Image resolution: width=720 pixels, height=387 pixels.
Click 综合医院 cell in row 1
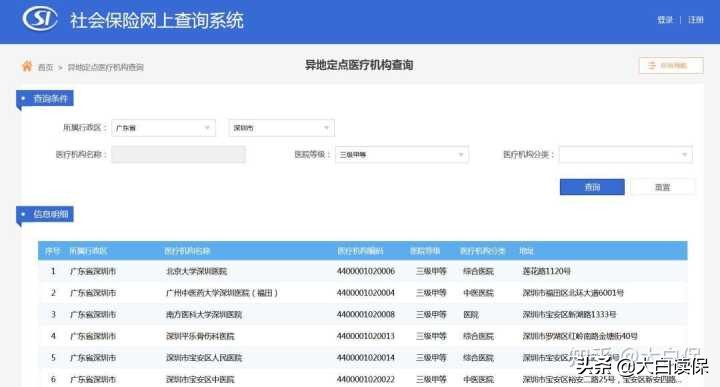[x=478, y=271]
